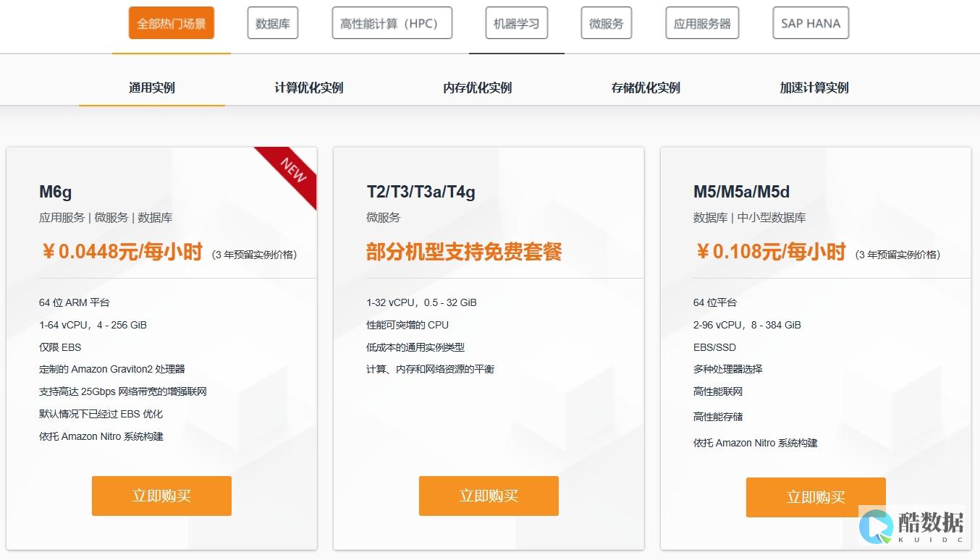The width and height of the screenshot is (980, 560).
Task: Click 立即购买 for T2/T3/T3a/T4g instances
Action: click(x=489, y=496)
